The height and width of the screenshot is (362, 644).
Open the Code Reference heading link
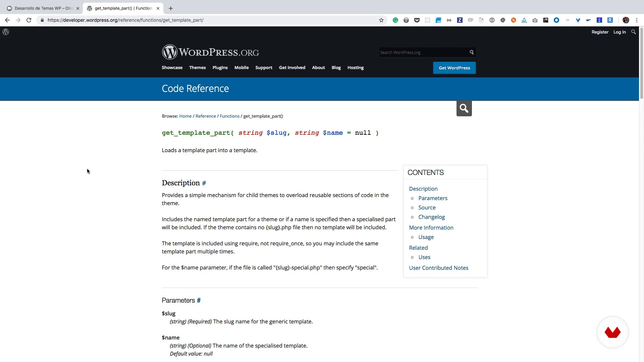pos(195,88)
